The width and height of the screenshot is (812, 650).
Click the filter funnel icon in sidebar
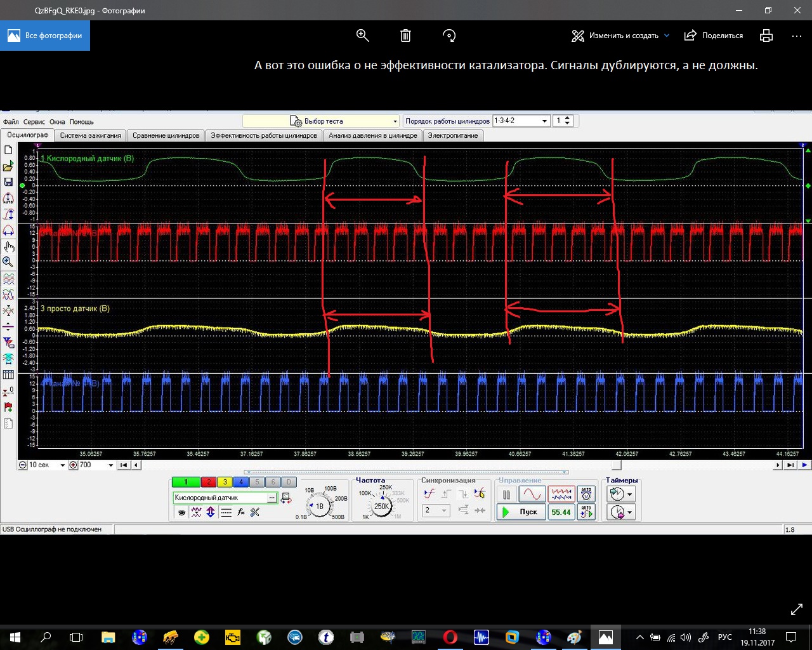click(x=8, y=343)
